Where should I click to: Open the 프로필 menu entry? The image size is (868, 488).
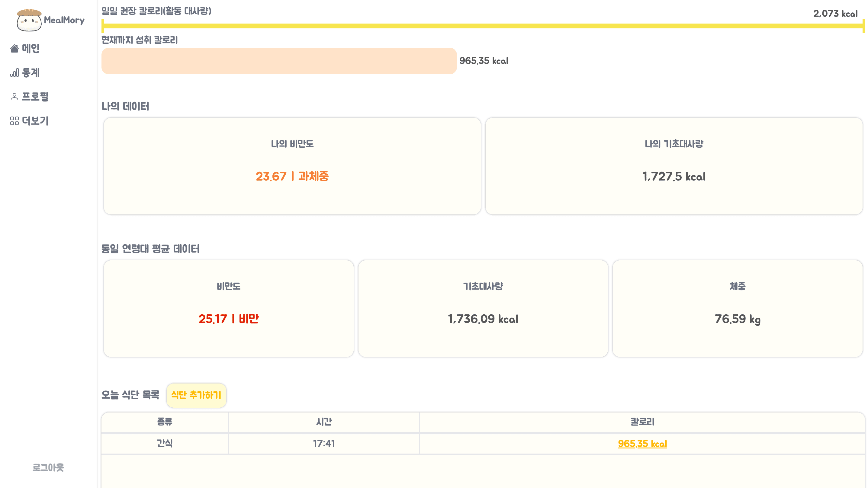pos(35,97)
